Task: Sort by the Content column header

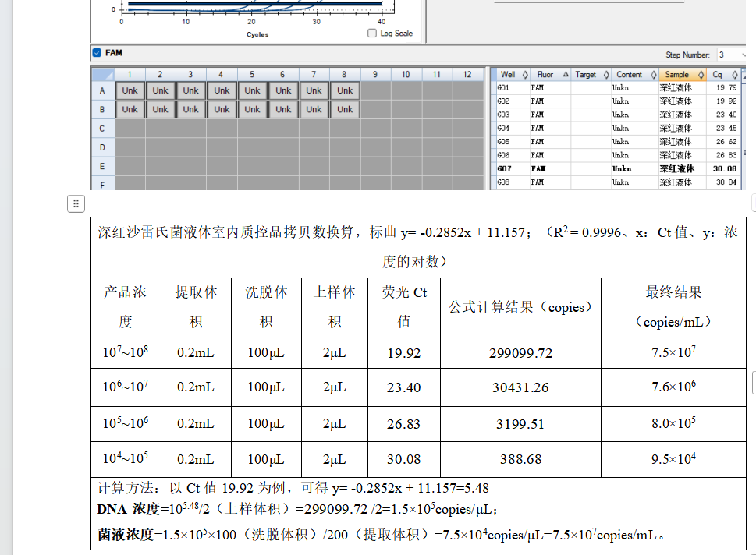Action: (x=635, y=75)
